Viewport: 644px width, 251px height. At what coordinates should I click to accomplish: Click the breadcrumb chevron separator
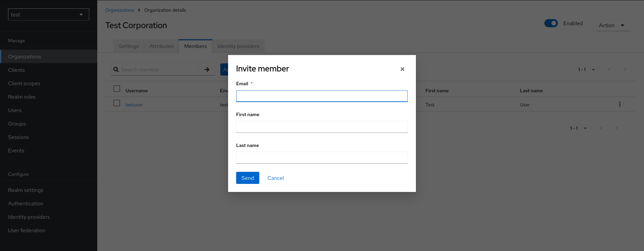139,10
